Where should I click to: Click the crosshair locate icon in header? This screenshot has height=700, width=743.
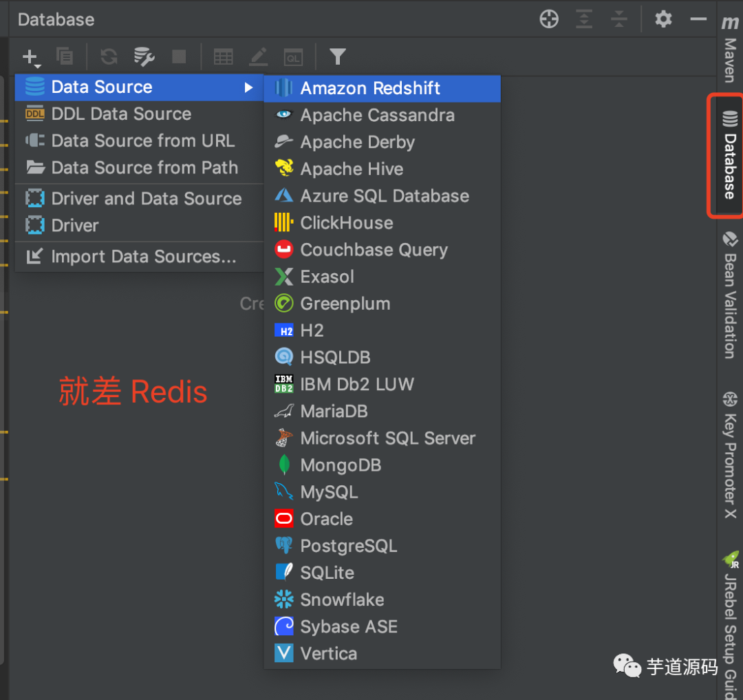(x=549, y=19)
